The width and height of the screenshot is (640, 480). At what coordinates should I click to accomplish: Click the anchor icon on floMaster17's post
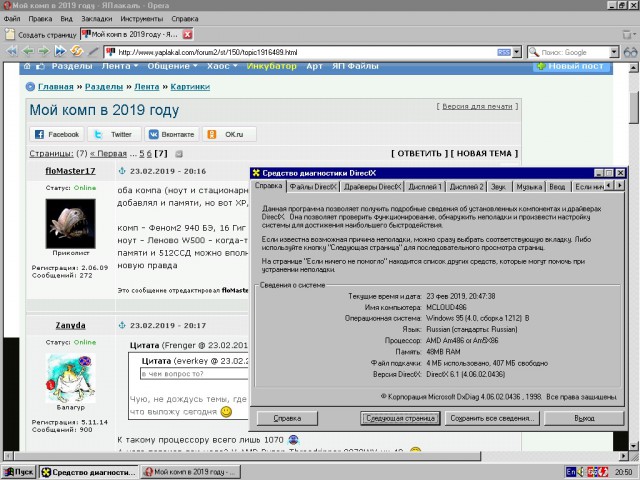point(122,171)
